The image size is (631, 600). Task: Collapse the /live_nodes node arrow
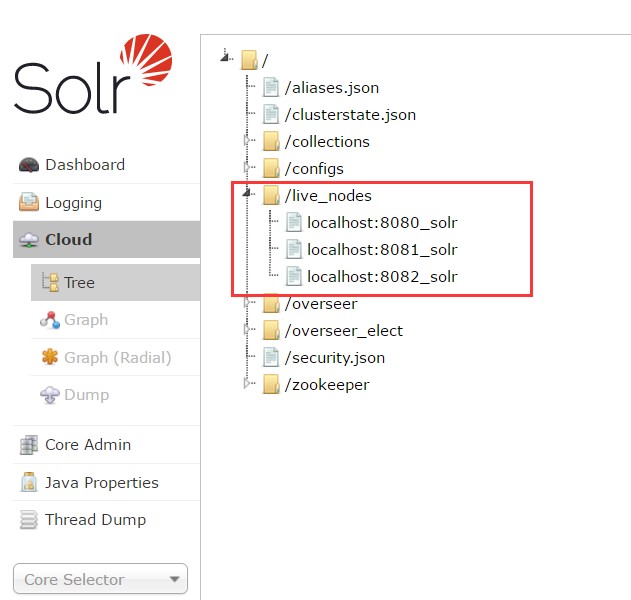[247, 193]
